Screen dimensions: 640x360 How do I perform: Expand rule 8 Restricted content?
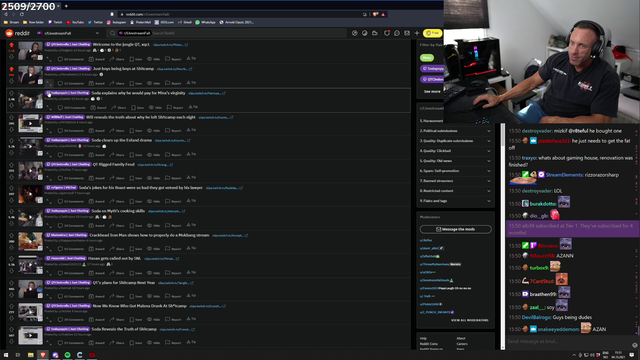click(x=456, y=191)
